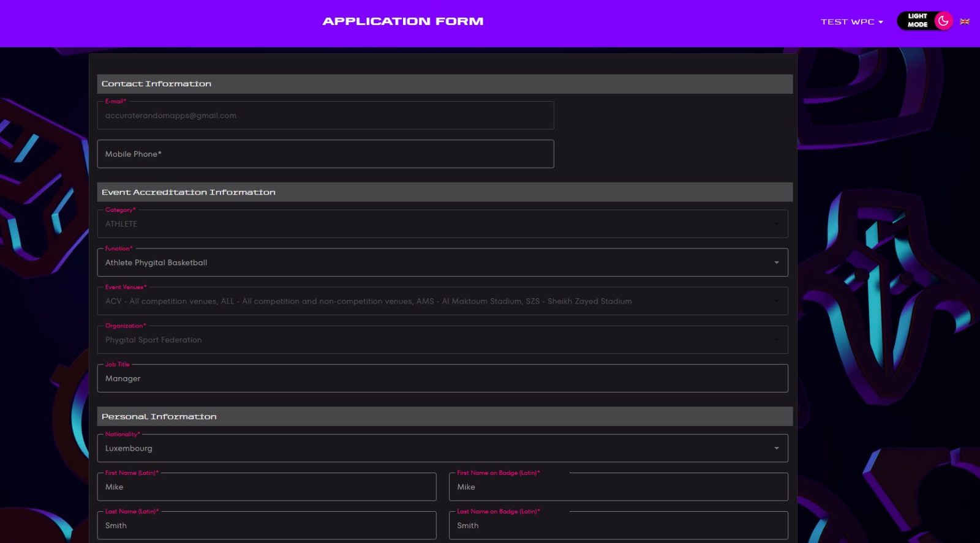Open the Event Venues dropdown

[442, 301]
